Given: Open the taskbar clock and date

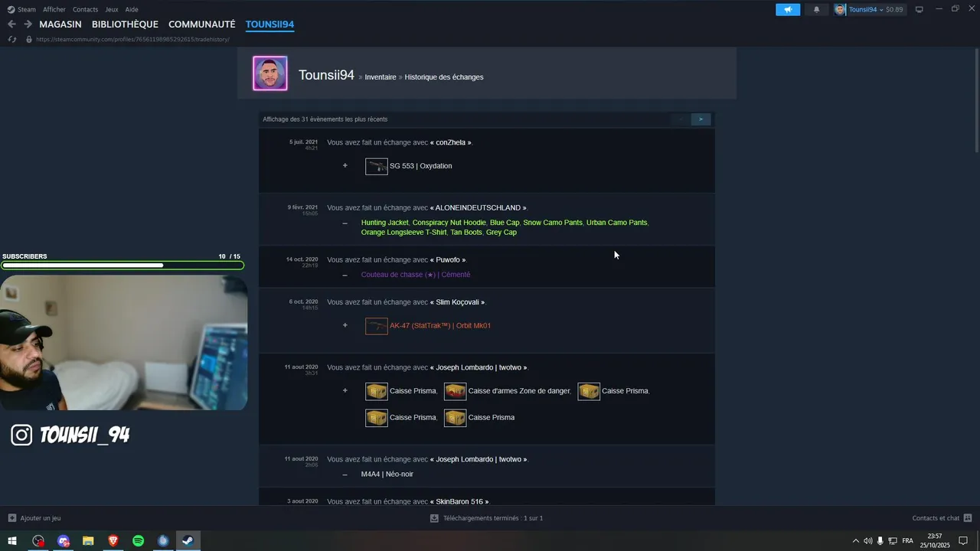Looking at the screenshot, I should pos(934,541).
